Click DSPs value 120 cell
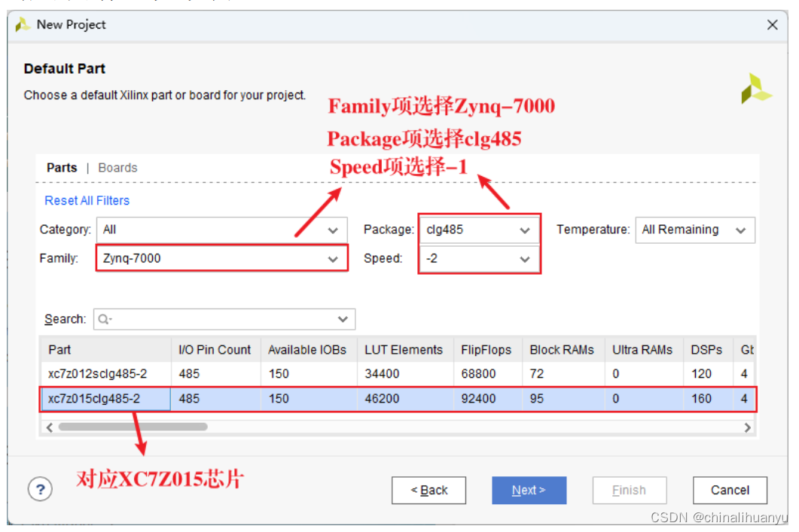Screen dimensions: 799x532 (708, 374)
